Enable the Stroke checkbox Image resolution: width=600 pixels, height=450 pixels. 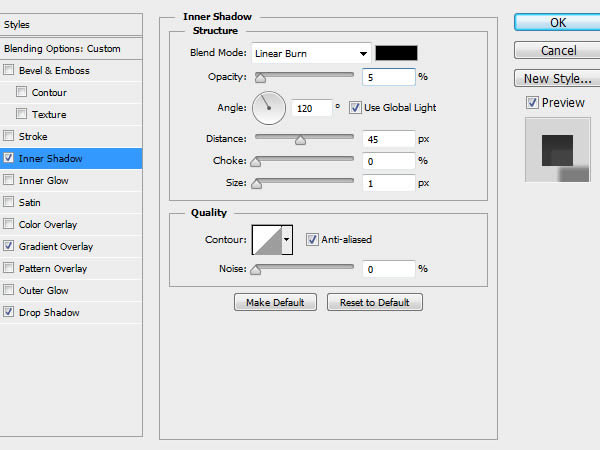pos(8,136)
